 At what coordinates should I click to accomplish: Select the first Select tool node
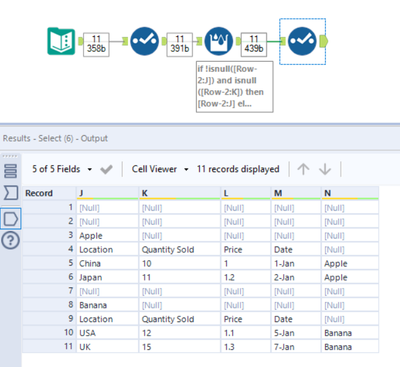coord(144,41)
